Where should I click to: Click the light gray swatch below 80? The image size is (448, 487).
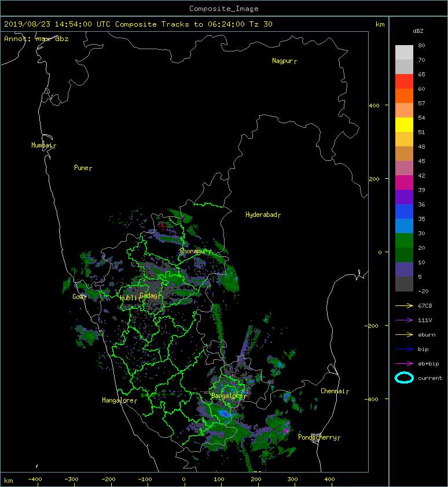point(404,52)
